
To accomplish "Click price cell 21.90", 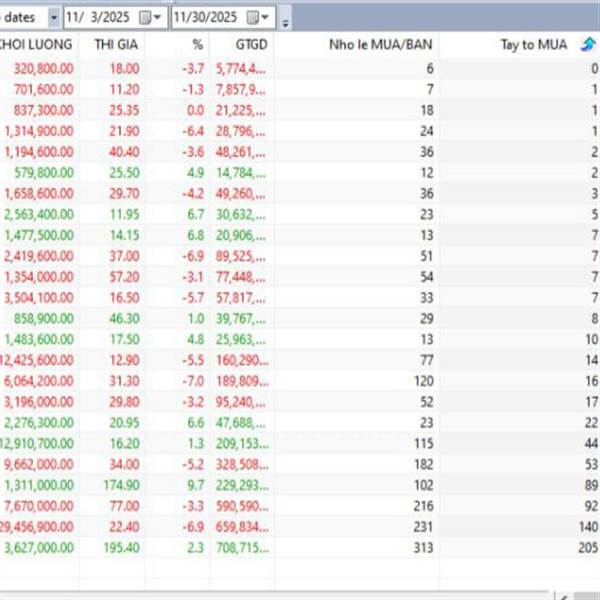I will click(124, 131).
